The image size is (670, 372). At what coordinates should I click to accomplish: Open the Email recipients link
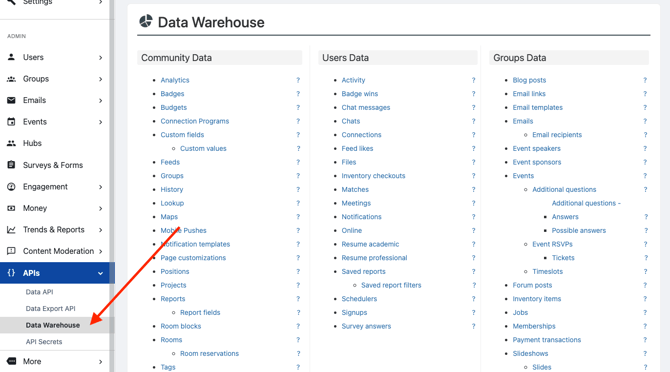coord(557,135)
